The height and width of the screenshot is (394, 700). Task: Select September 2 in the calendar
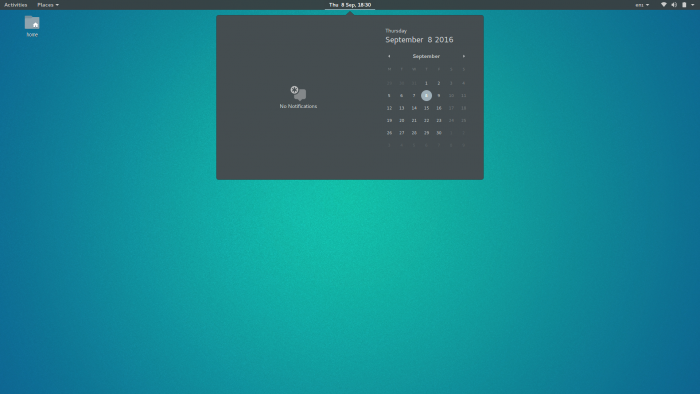pos(439,83)
